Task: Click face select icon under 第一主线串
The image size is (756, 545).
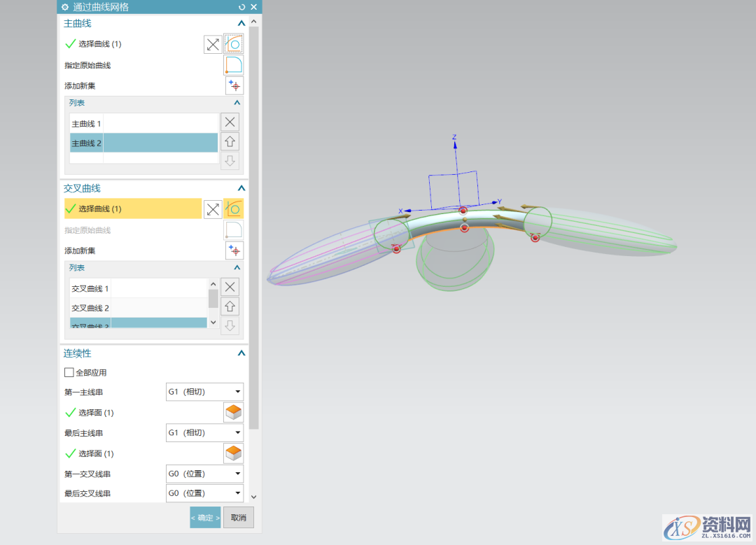Action: click(233, 413)
